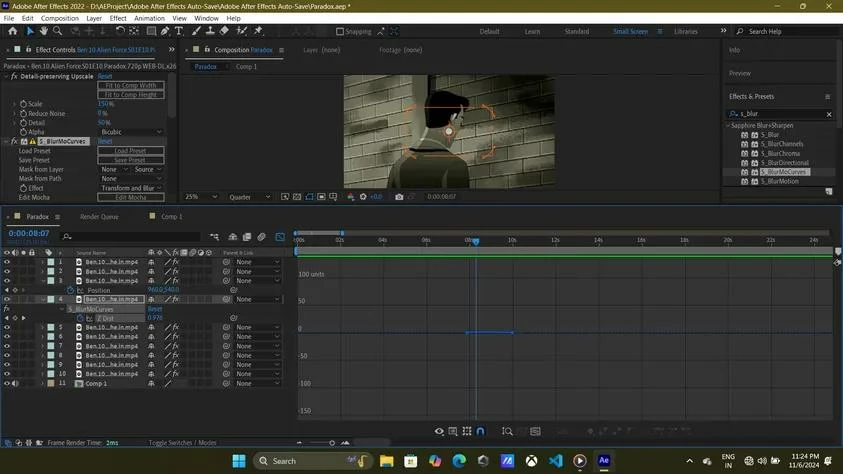This screenshot has width=843, height=474.
Task: Click Fit to Comp Height button
Action: point(131,95)
